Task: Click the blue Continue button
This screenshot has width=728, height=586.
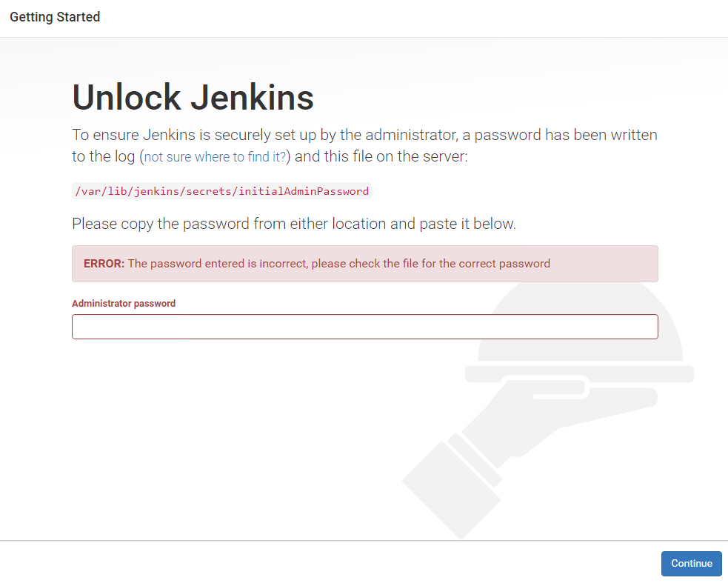Action: [x=691, y=563]
